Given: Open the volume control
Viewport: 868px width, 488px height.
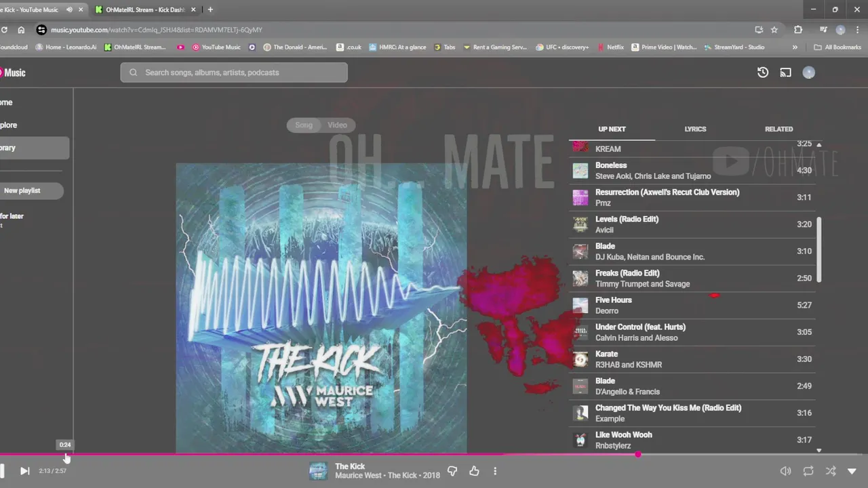Looking at the screenshot, I should point(785,471).
